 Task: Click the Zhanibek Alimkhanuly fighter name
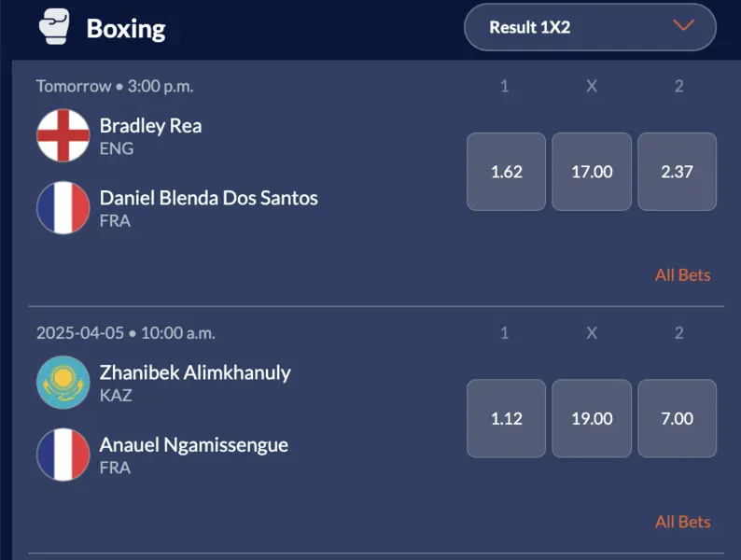(x=195, y=372)
